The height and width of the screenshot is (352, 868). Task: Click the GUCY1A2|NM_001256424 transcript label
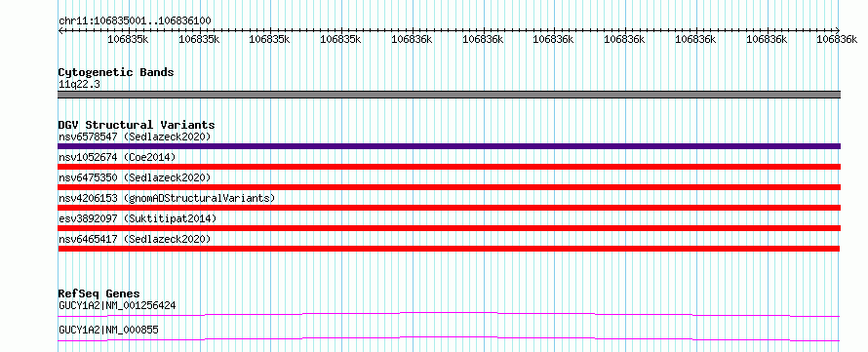pos(117,305)
